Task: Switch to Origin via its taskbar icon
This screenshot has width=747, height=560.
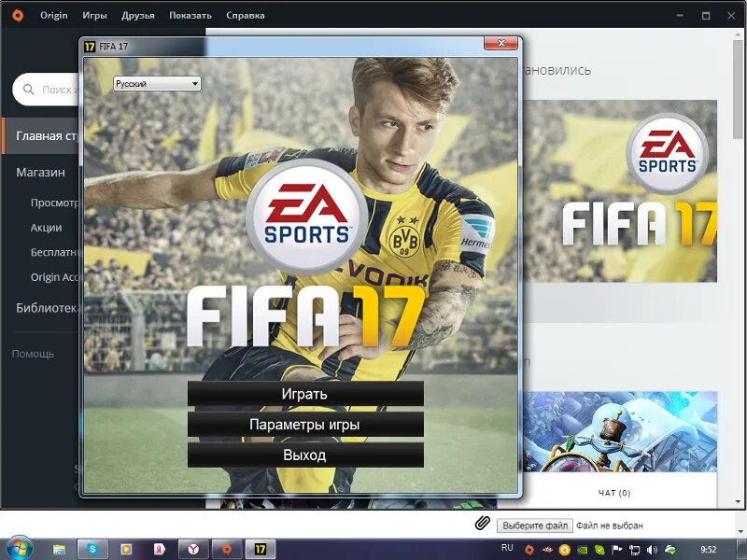Action: [227, 550]
